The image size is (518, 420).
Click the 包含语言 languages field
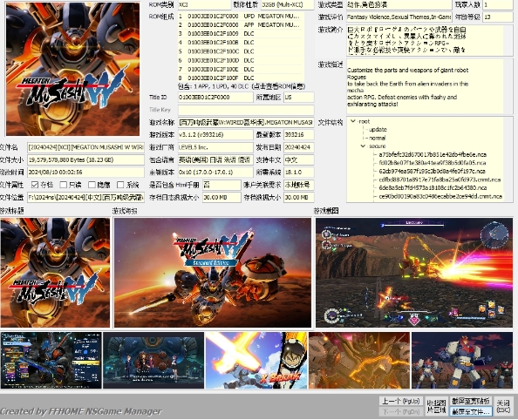(x=215, y=159)
